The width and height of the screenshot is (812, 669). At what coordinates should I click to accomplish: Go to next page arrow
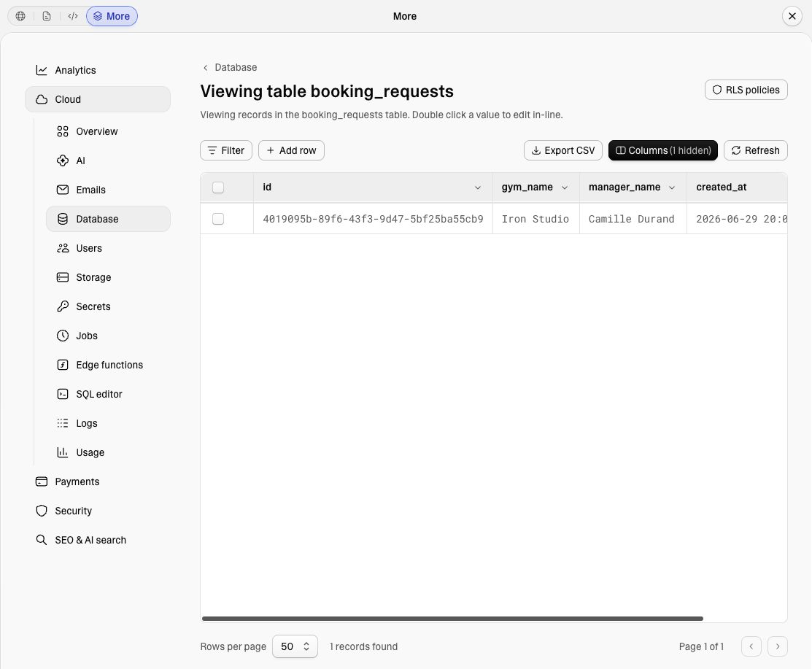click(x=777, y=646)
